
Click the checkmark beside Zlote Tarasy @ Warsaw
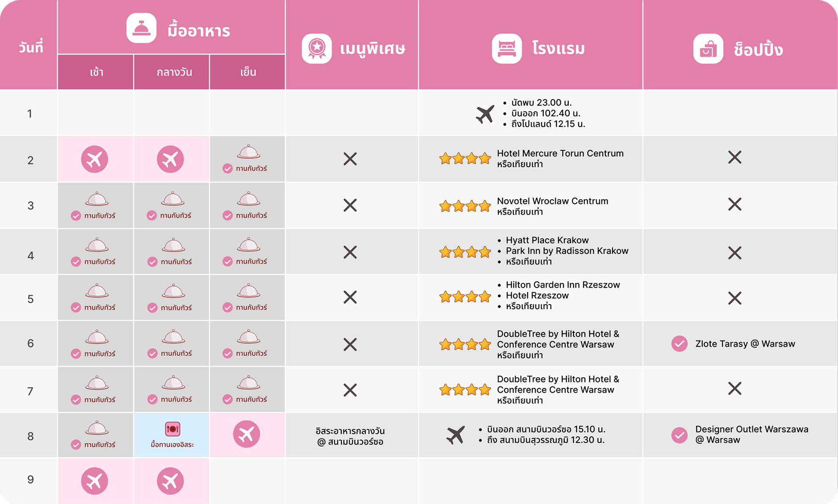pyautogui.click(x=679, y=344)
